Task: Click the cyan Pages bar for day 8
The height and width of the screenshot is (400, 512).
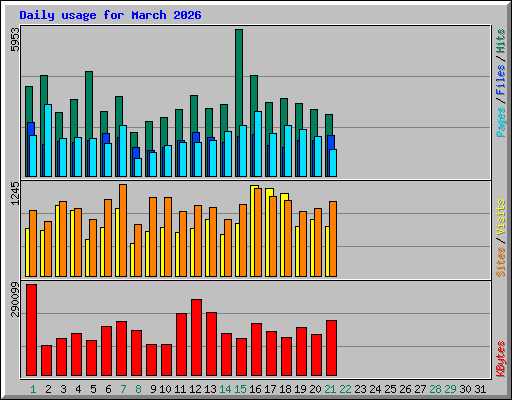Action: pos(138,167)
